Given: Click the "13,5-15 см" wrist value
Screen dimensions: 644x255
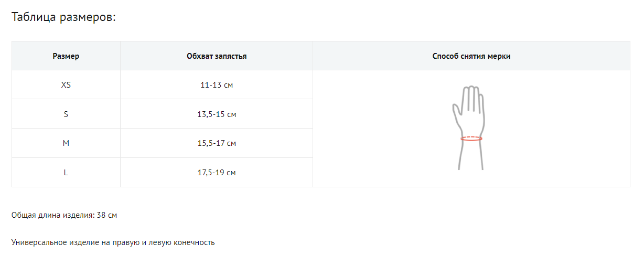Looking at the screenshot, I should (217, 114).
